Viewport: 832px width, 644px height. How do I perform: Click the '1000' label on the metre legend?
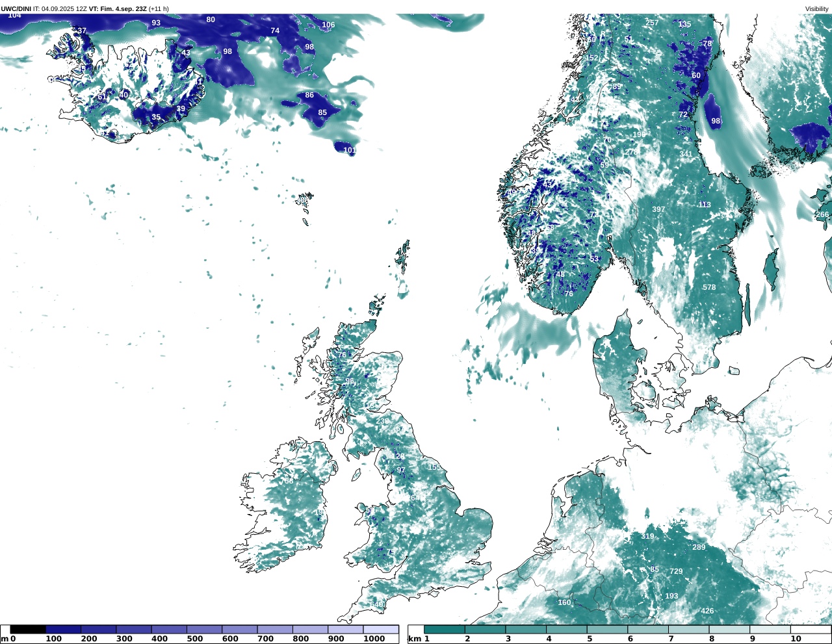point(374,639)
